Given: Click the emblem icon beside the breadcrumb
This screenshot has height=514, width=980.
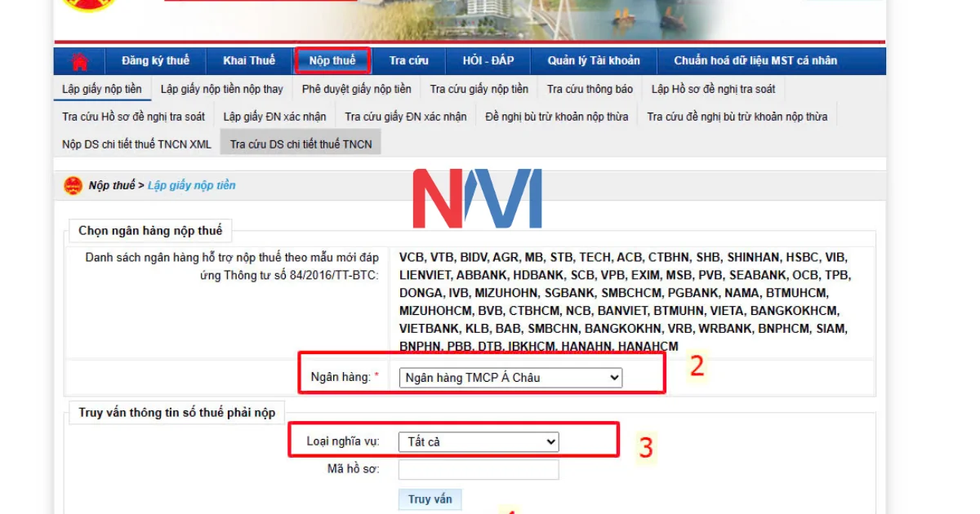Looking at the screenshot, I should tap(73, 185).
